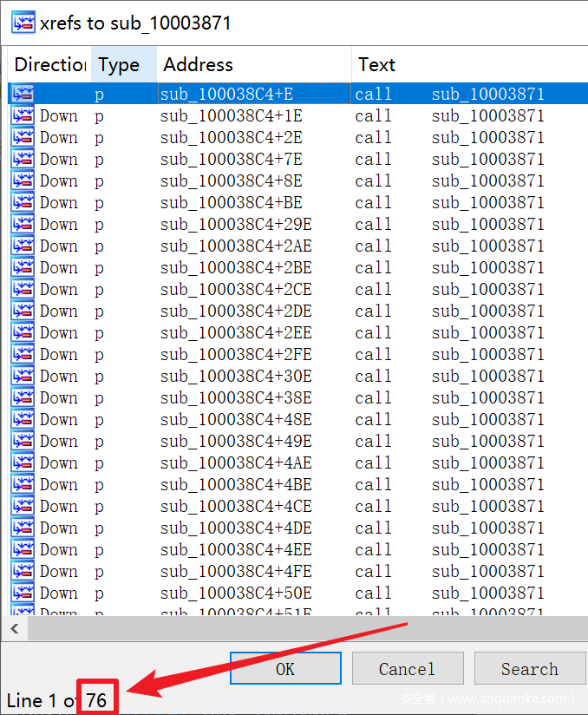
Task: Sort list by Direction column header
Action: click(x=49, y=64)
